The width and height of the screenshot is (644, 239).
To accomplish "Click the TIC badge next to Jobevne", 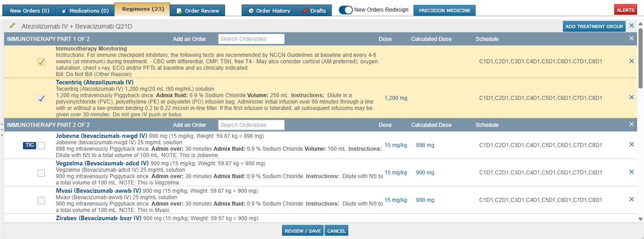I will point(30,145).
